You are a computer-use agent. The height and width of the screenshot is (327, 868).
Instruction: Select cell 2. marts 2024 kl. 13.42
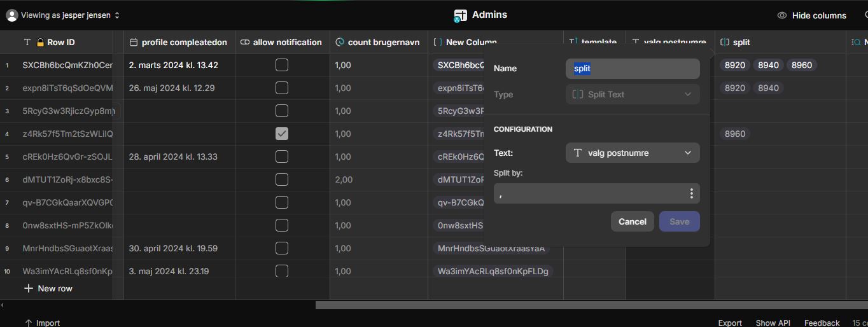179,65
